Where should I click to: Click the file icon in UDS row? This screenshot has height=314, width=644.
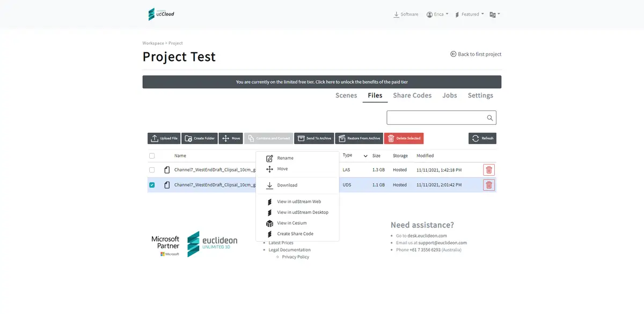167,185
